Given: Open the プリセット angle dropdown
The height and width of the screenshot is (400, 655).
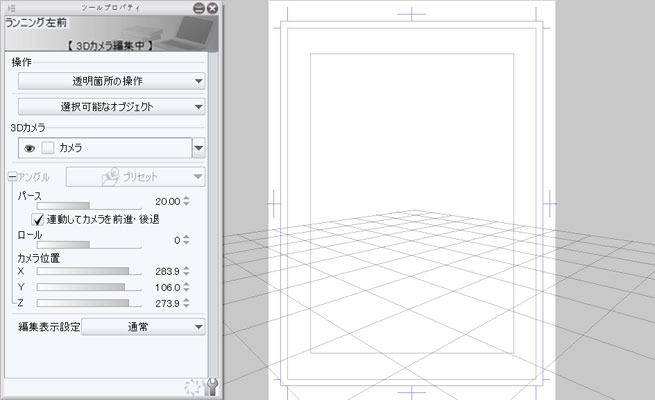Looking at the screenshot, I should (135, 177).
